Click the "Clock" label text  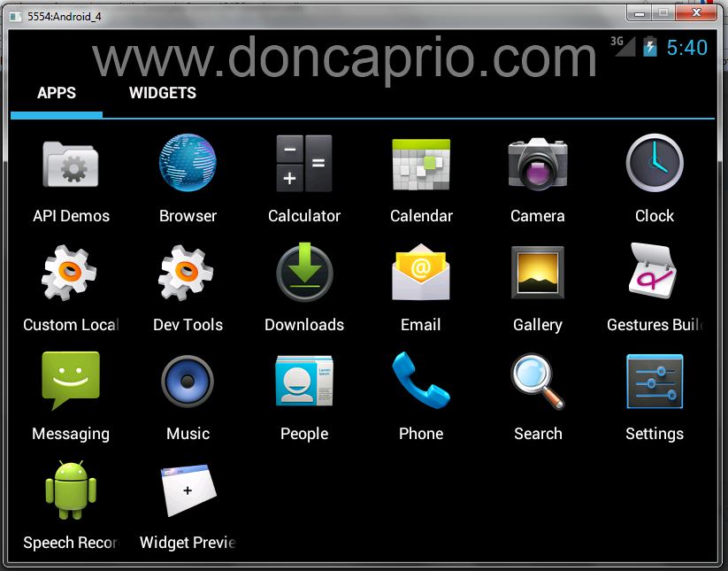click(x=655, y=216)
